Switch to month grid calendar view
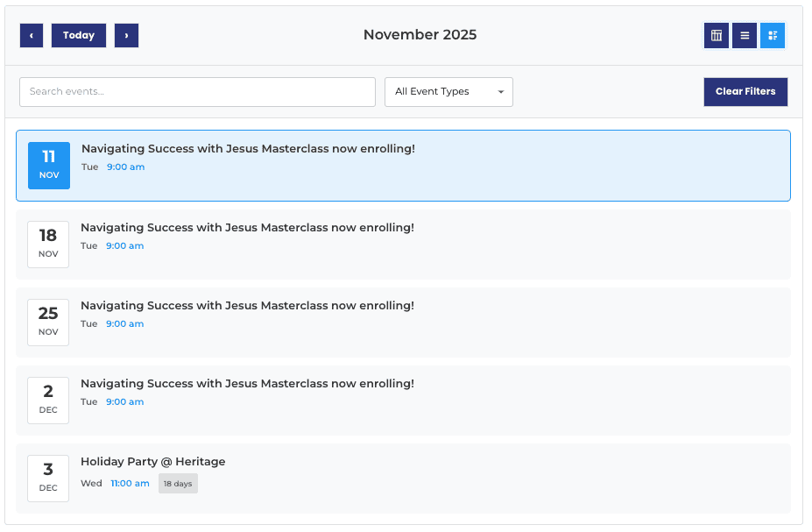The width and height of the screenshot is (812, 532). pyautogui.click(x=717, y=36)
